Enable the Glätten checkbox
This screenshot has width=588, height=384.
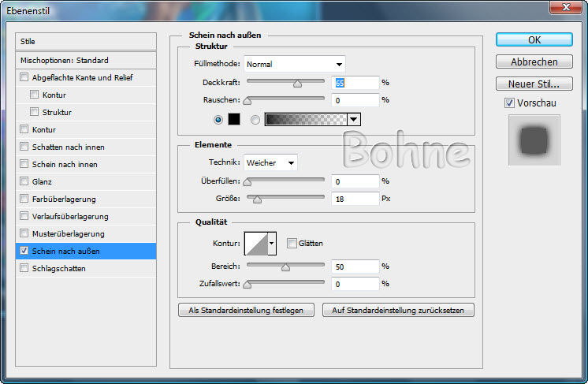(x=292, y=244)
